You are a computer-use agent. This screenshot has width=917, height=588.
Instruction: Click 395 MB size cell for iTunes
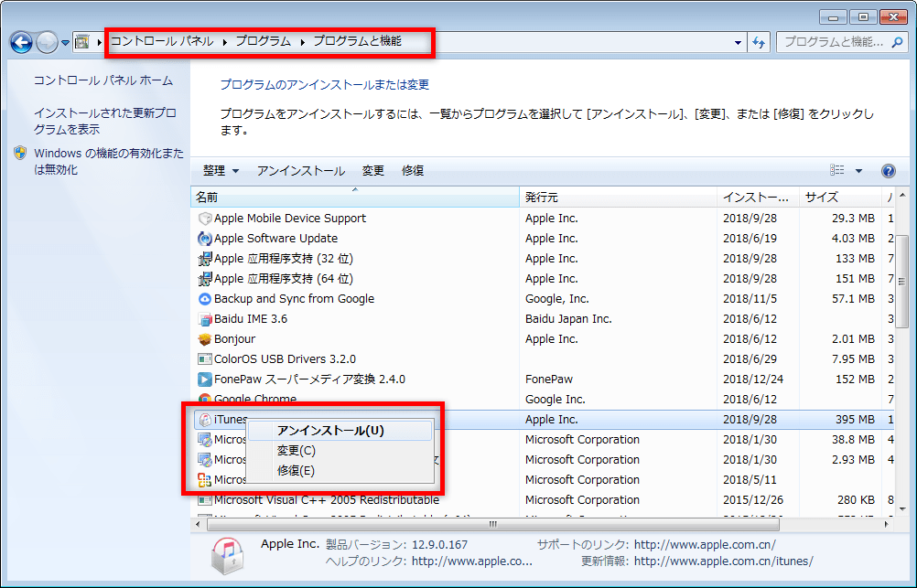pyautogui.click(x=855, y=420)
